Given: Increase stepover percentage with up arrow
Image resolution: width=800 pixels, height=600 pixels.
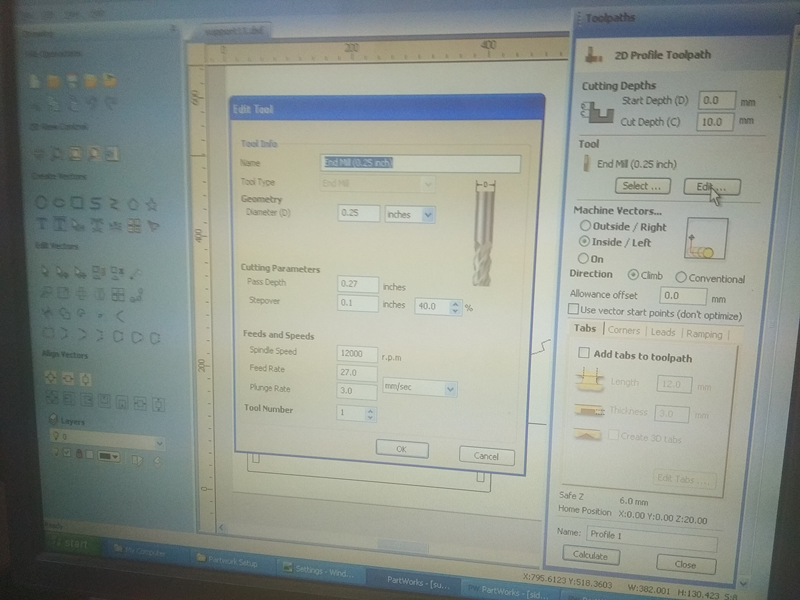Looking at the screenshot, I should 455,303.
